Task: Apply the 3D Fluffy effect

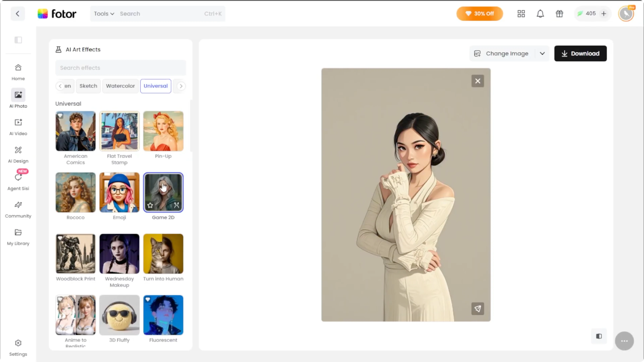Action: [119, 315]
